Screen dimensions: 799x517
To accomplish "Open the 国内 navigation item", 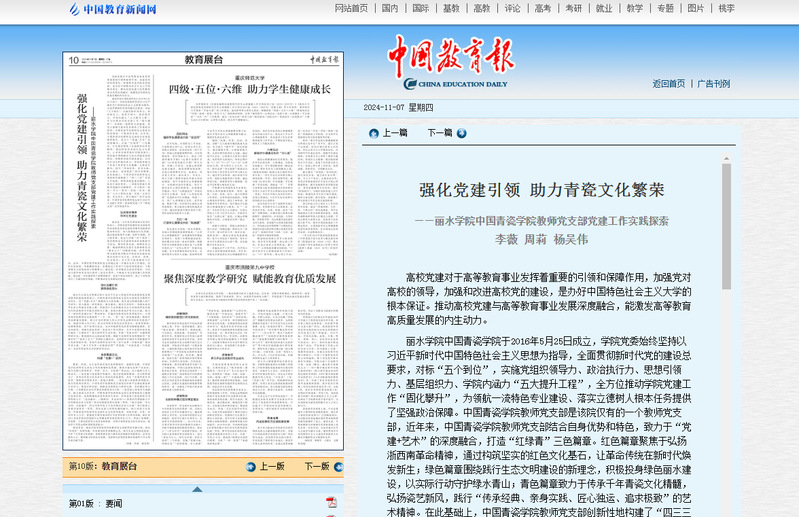I will pyautogui.click(x=390, y=8).
